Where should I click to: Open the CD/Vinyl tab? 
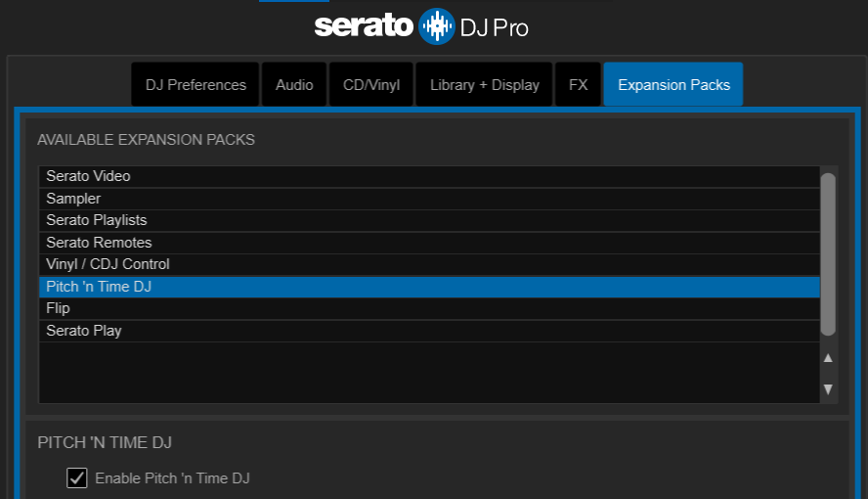[x=370, y=84]
